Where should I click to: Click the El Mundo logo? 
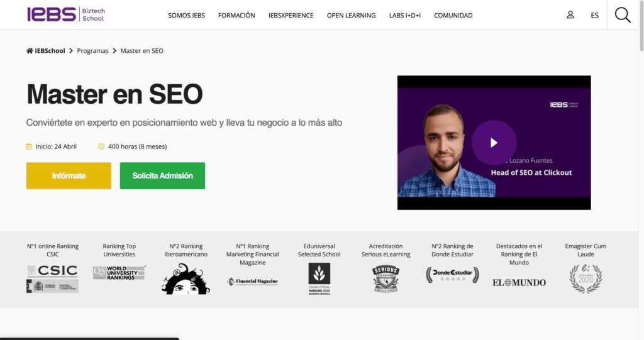coord(519,283)
